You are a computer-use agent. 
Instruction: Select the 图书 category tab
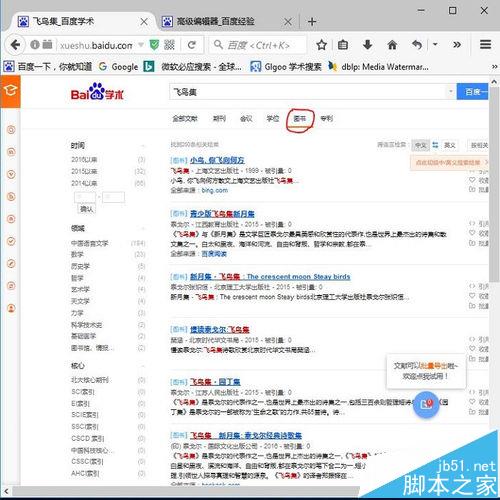tap(300, 118)
